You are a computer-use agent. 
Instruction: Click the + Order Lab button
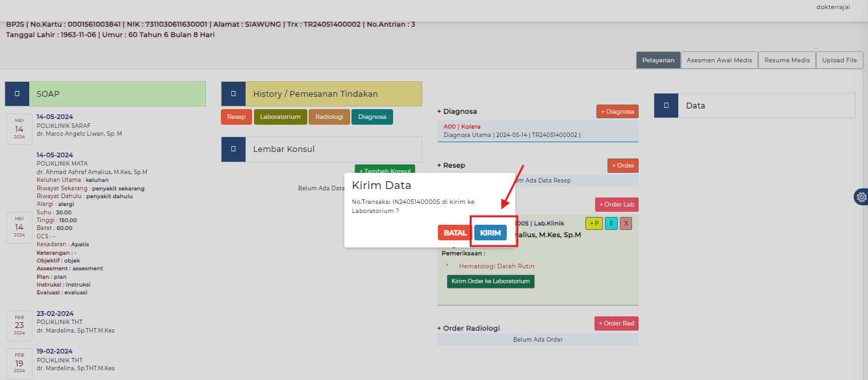(x=617, y=205)
